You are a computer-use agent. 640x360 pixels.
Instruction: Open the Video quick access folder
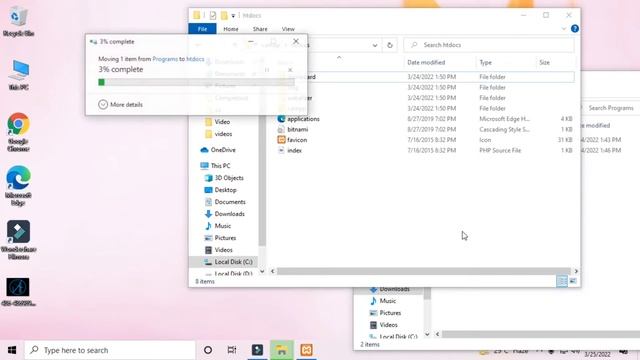(218, 122)
